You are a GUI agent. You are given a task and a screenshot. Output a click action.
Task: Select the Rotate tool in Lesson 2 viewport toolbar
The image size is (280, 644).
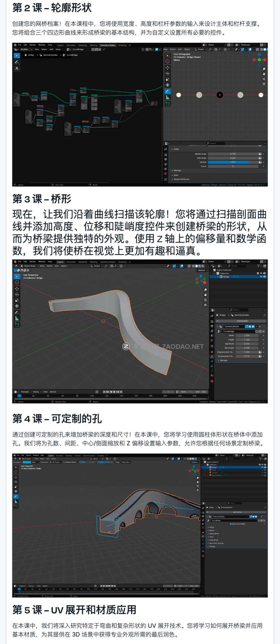[167, 74]
